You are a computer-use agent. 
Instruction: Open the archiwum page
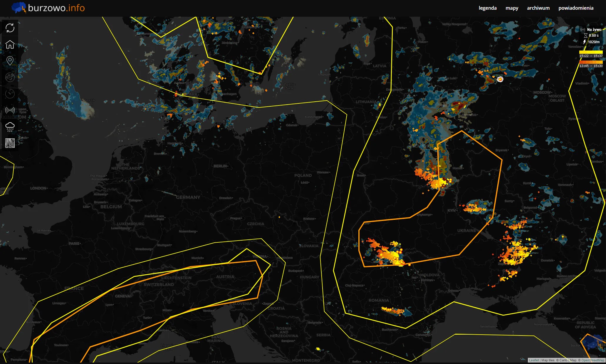pos(538,8)
